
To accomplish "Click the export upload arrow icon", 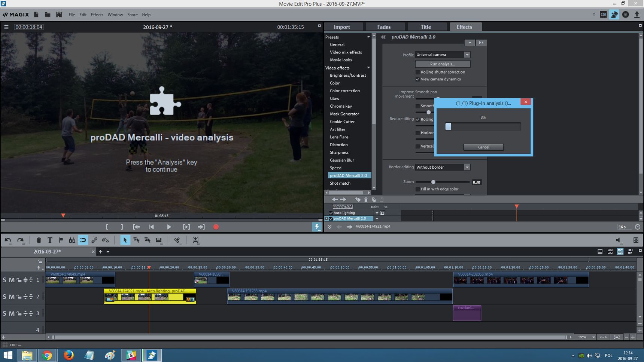I will 637,15.
